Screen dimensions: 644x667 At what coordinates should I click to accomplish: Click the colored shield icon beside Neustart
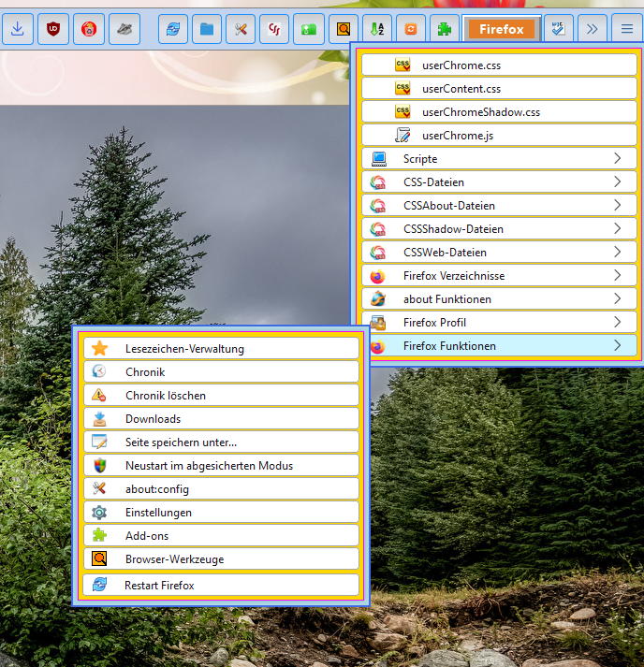[x=99, y=466]
